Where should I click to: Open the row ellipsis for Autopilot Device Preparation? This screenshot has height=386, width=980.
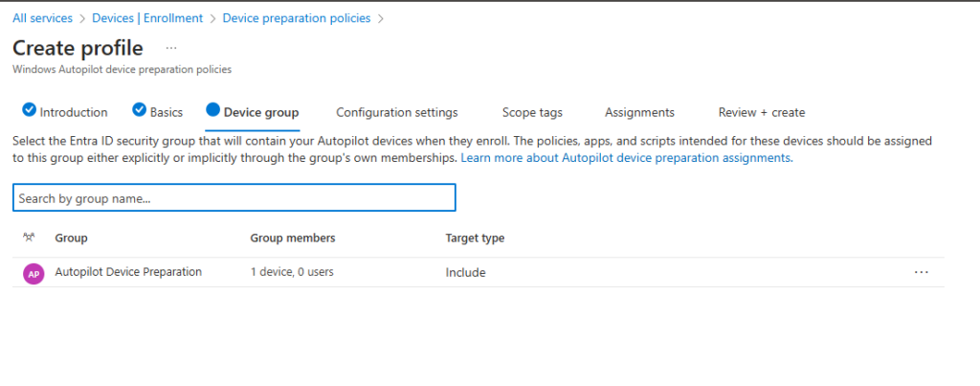click(921, 272)
